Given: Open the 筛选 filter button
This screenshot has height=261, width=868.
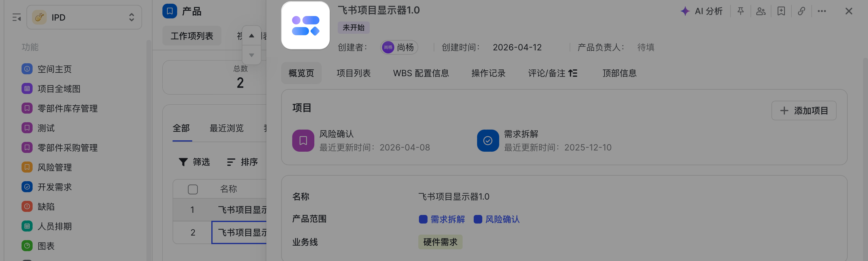Looking at the screenshot, I should click(194, 162).
